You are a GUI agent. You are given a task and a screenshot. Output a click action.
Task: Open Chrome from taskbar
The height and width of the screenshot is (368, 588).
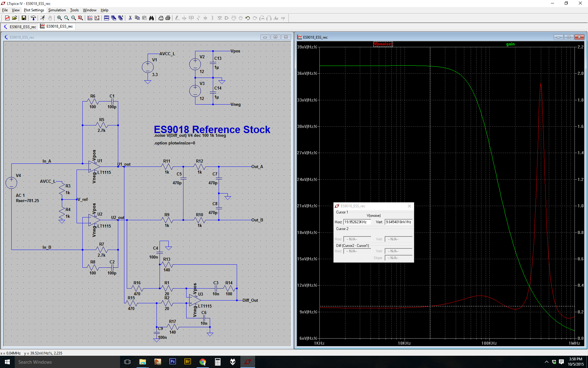202,362
